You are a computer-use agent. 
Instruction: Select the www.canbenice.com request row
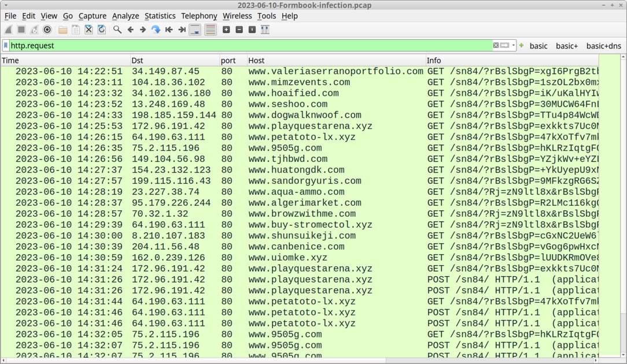pyautogui.click(x=300, y=247)
